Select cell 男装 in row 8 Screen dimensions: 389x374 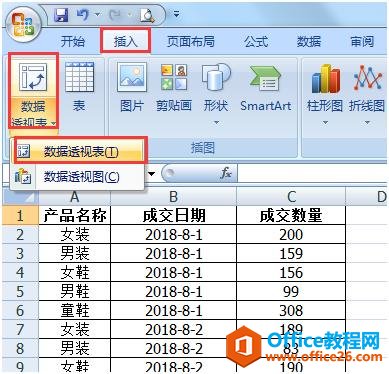pyautogui.click(x=75, y=348)
